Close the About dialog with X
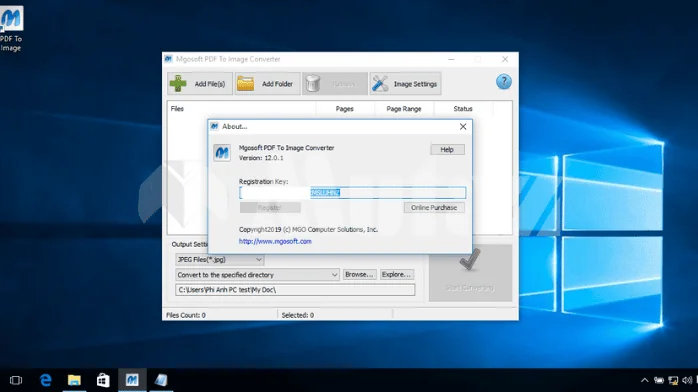 tap(463, 127)
